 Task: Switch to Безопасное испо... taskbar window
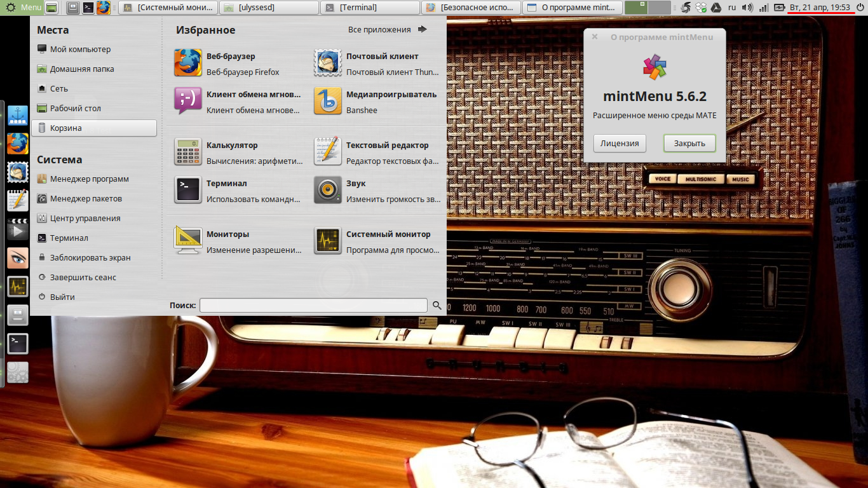click(471, 8)
